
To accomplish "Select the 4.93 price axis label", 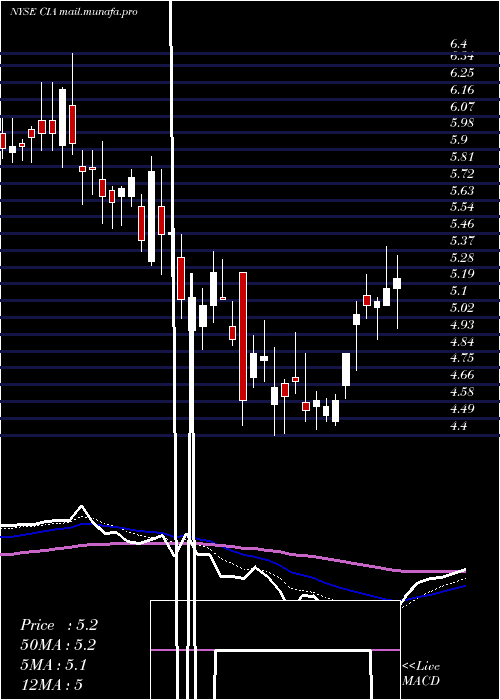I will click(x=462, y=325).
